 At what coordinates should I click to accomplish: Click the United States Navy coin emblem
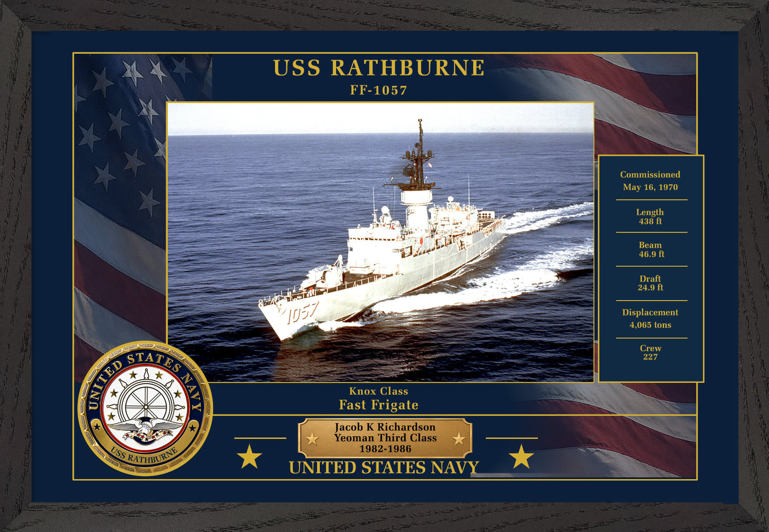coord(145,408)
